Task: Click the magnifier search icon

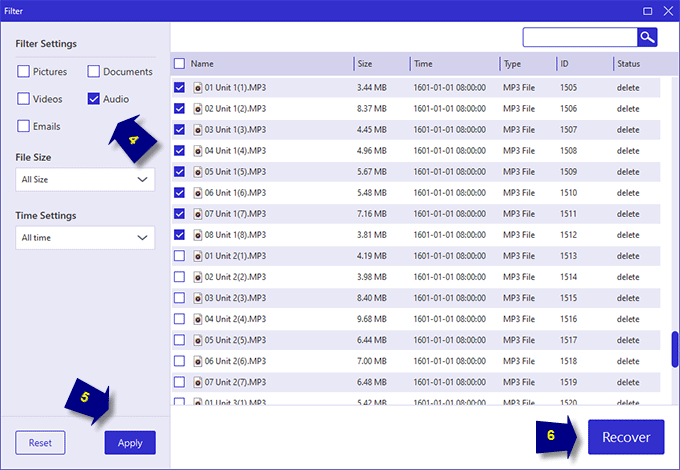Action: point(647,37)
